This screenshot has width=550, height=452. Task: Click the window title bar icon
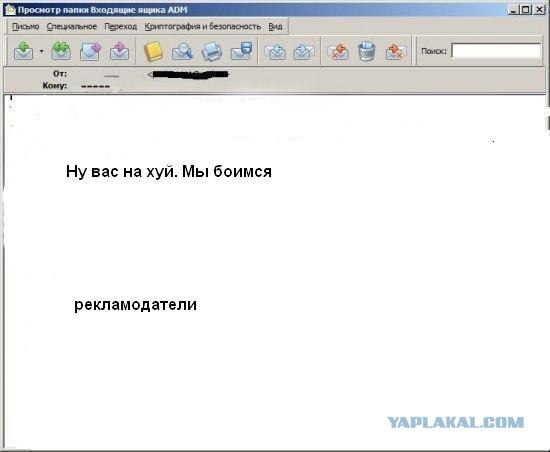(x=10, y=9)
